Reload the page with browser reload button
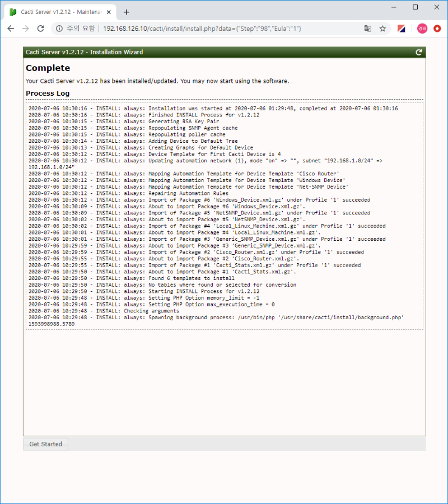Image resolution: width=448 pixels, height=504 pixels. (x=41, y=29)
